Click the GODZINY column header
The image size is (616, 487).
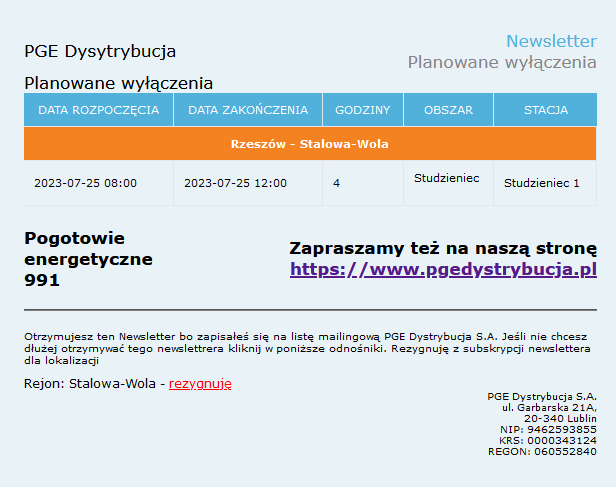[x=363, y=110]
